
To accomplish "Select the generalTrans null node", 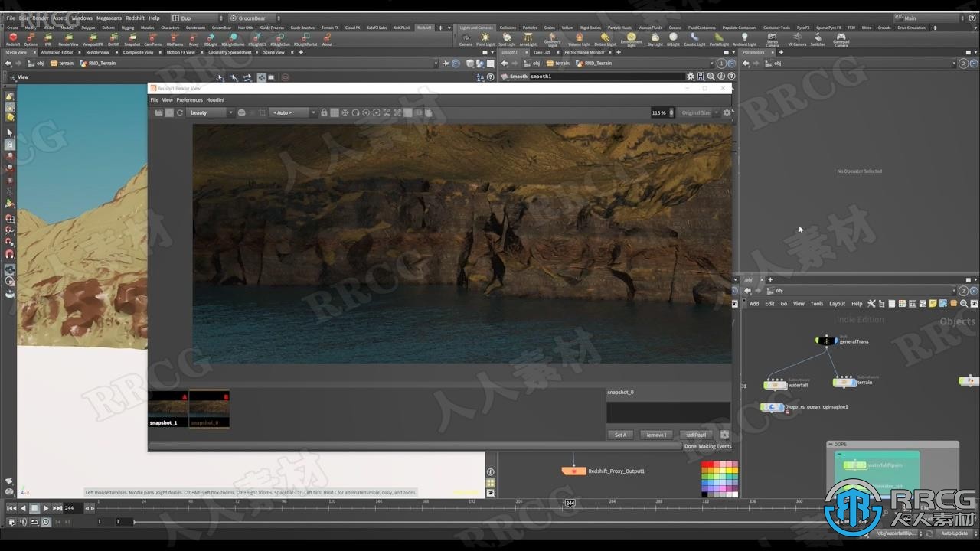I will [826, 341].
